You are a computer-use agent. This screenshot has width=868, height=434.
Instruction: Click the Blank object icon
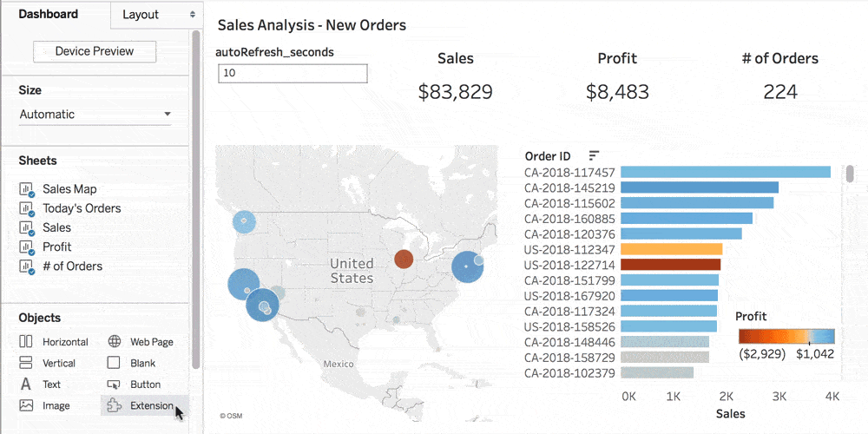tap(114, 363)
